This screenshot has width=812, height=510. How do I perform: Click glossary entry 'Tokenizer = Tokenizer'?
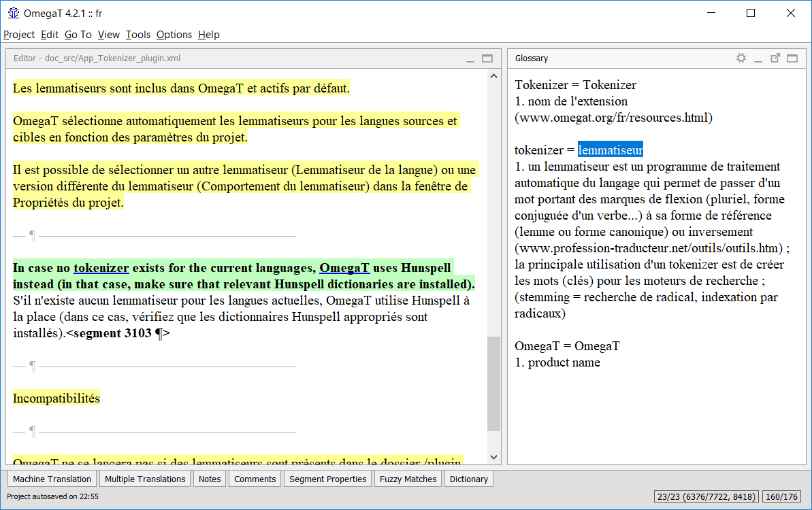[x=575, y=85]
